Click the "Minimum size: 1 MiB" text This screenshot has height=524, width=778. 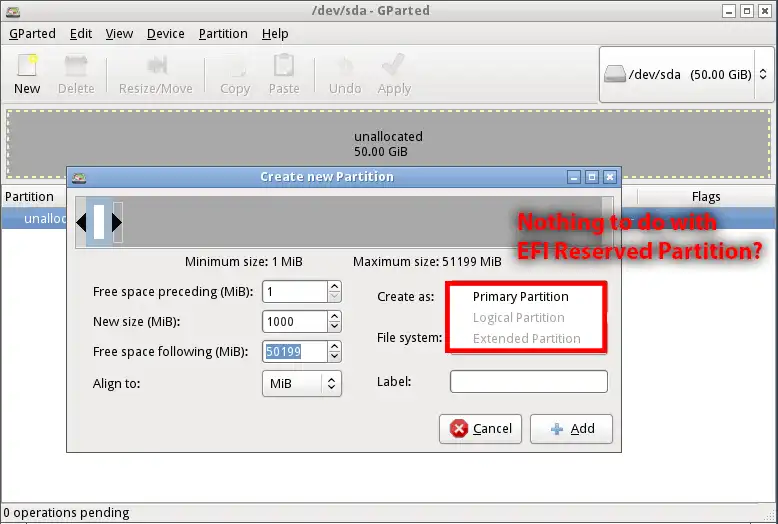(244, 262)
